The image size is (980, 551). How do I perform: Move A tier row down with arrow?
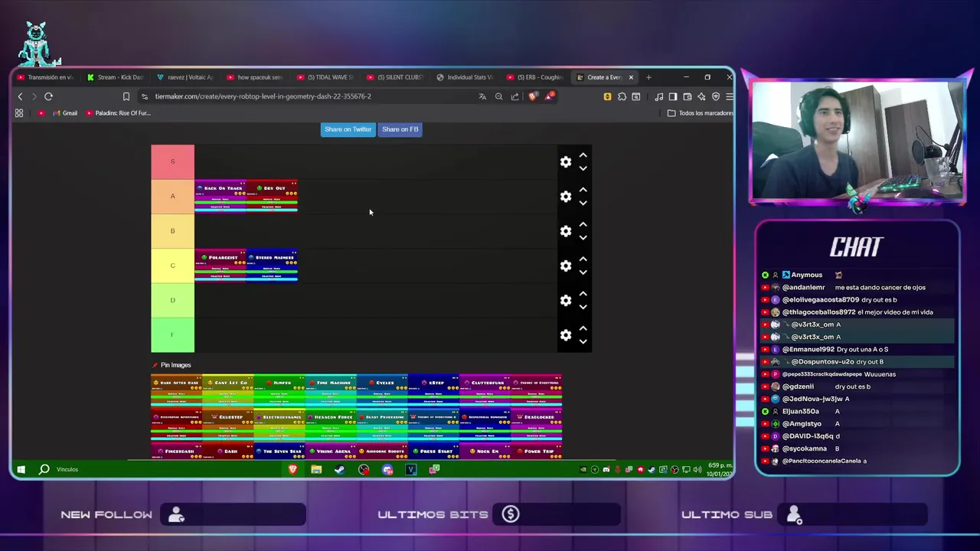coord(583,203)
